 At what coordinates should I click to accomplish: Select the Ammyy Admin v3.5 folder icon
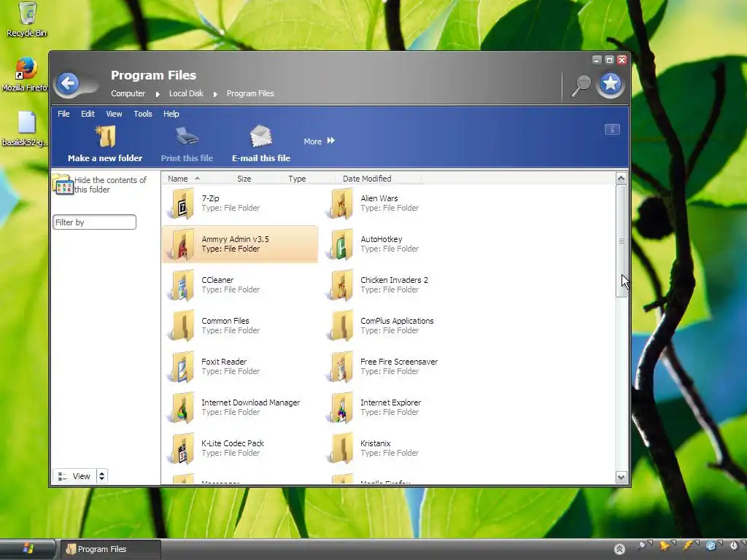(182, 245)
